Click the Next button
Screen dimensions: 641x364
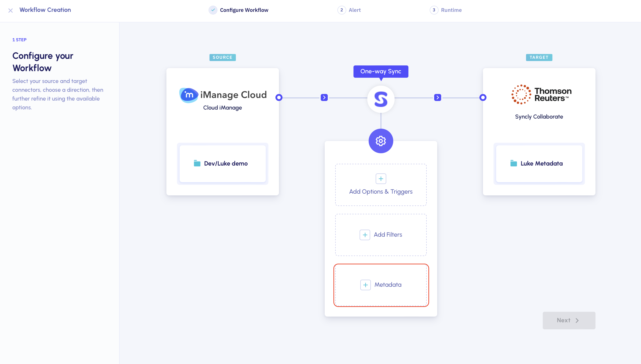pos(569,320)
